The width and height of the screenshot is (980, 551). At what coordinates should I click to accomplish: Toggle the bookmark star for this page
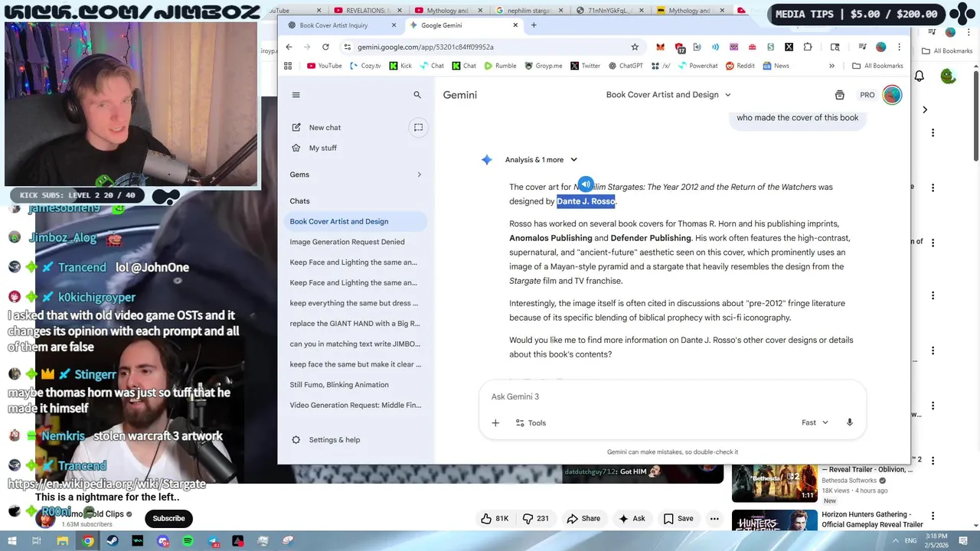[x=635, y=47]
